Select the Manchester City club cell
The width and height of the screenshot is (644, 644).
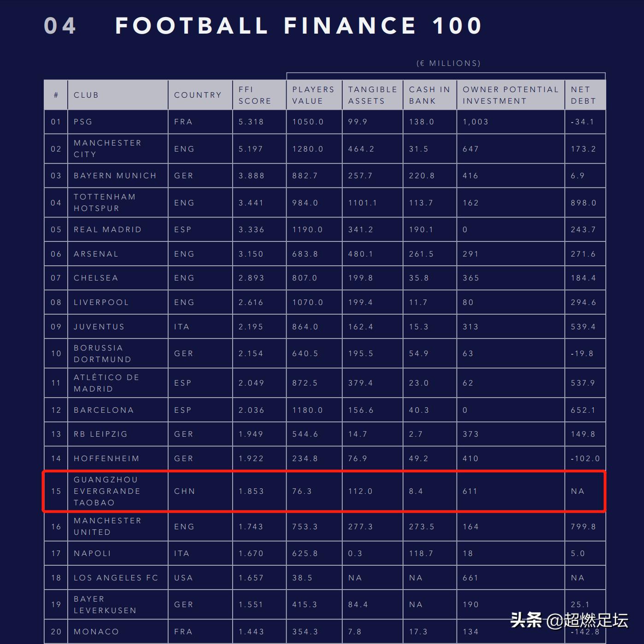(107, 148)
